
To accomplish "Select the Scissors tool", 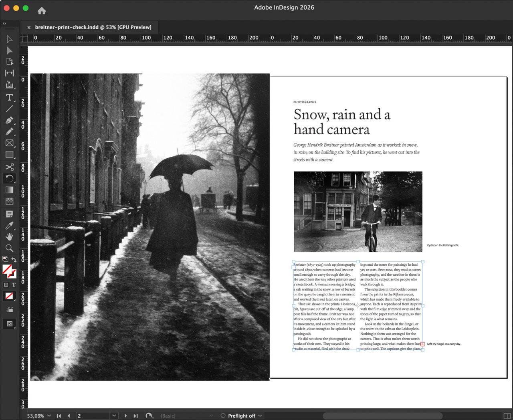I will pyautogui.click(x=10, y=167).
